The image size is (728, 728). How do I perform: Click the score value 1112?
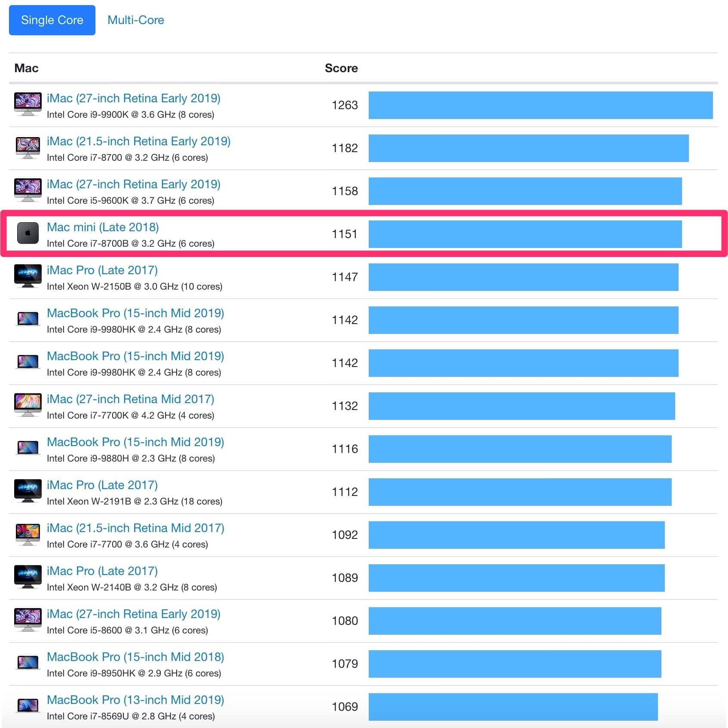click(345, 492)
